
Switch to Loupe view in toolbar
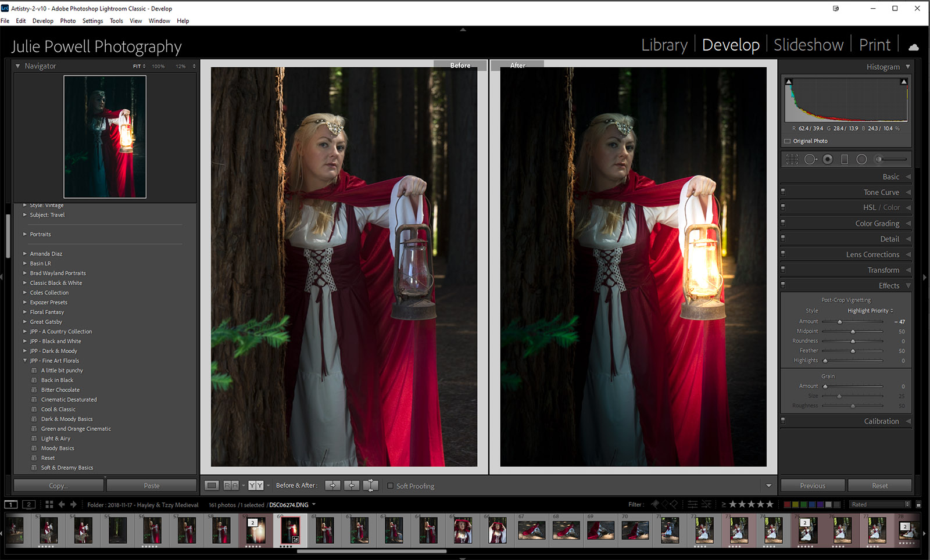212,486
